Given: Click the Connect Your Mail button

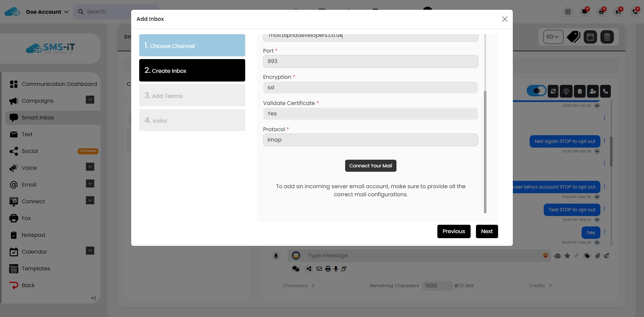Looking at the screenshot, I should point(371,165).
